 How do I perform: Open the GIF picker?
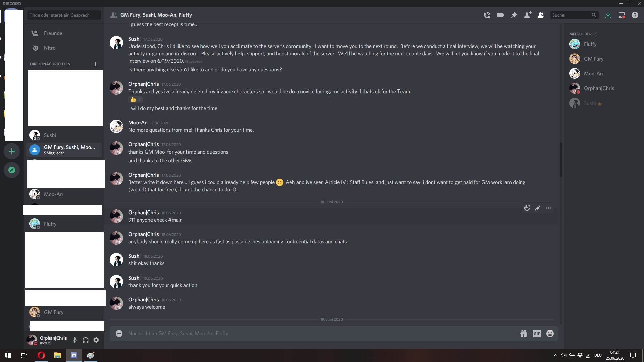537,334
